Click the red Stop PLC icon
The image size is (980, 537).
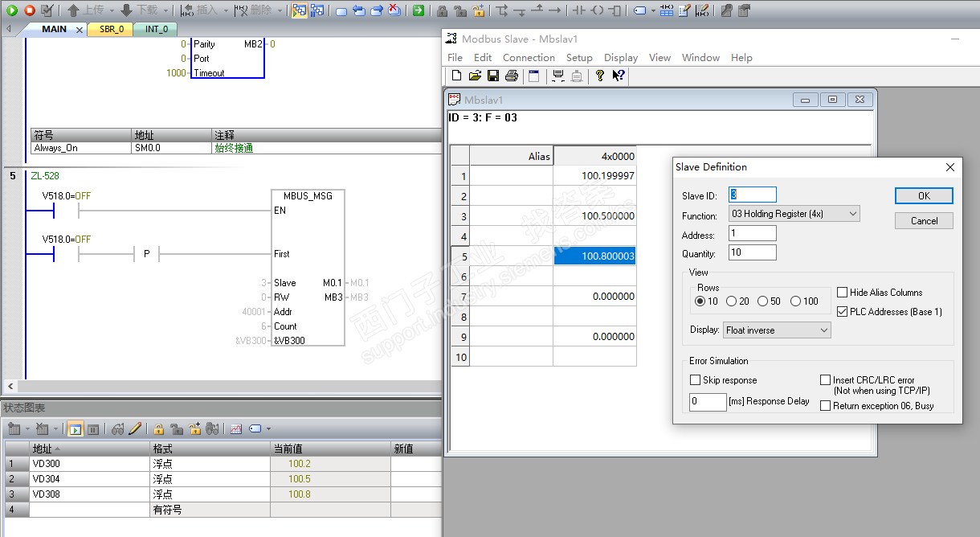[x=29, y=10]
